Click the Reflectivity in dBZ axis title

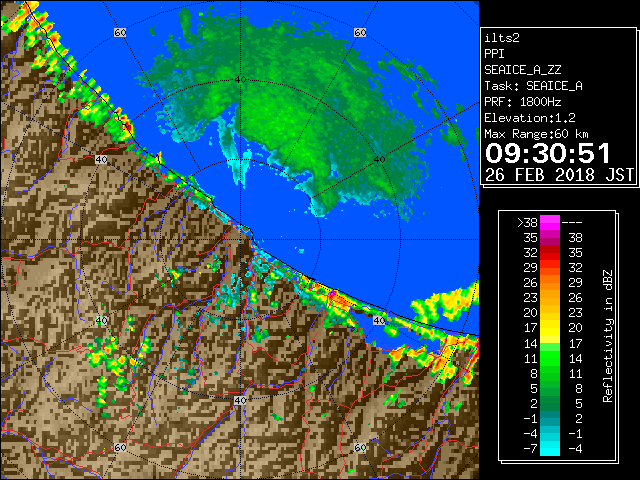pyautogui.click(x=607, y=336)
